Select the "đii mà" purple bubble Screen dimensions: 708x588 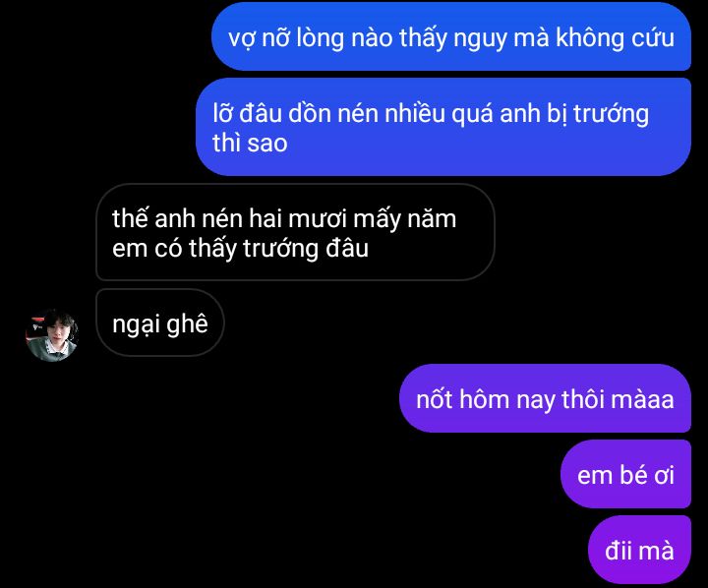(x=639, y=550)
